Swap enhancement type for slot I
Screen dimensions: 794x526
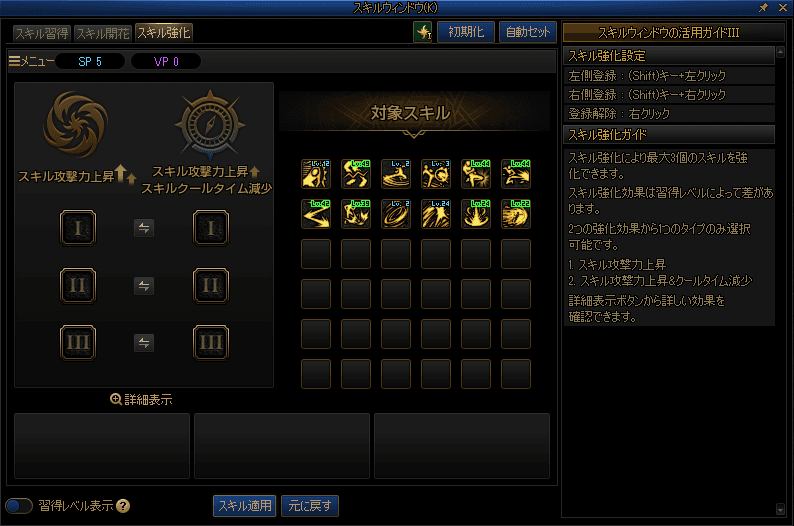point(144,228)
